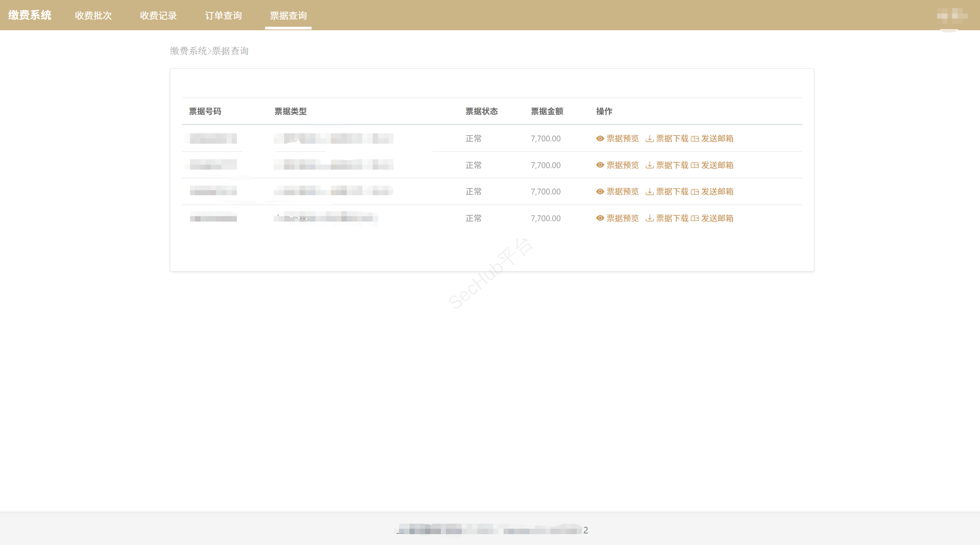This screenshot has height=545, width=980.
Task: Click the mail icon in fourth row
Action: point(695,218)
